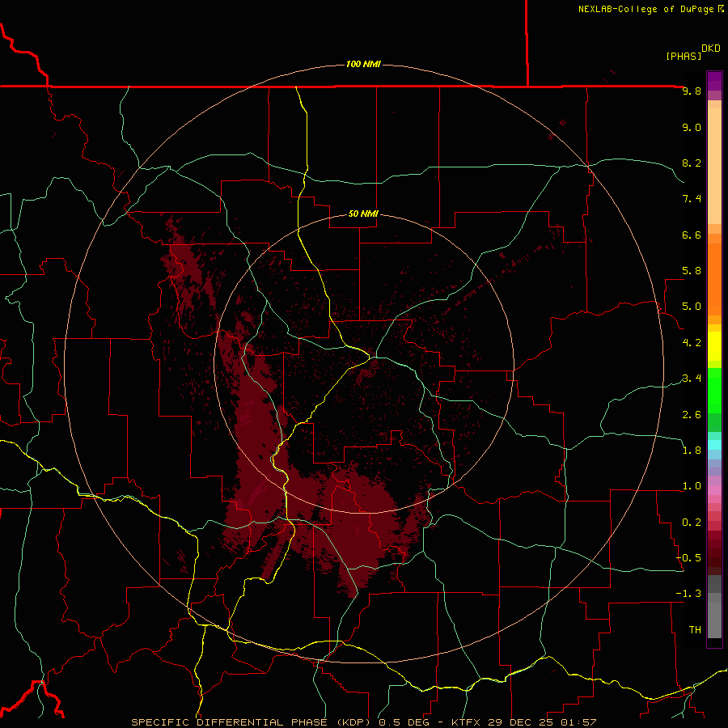Screen dimensions: 728x728
Task: Click the (KDP) product code in caption
Action: [353, 722]
